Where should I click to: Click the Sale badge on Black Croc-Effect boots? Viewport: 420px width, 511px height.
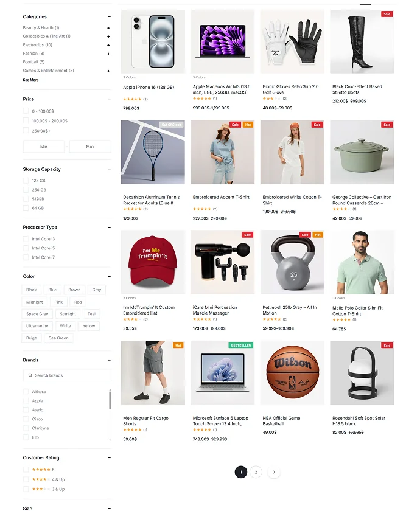tap(387, 14)
